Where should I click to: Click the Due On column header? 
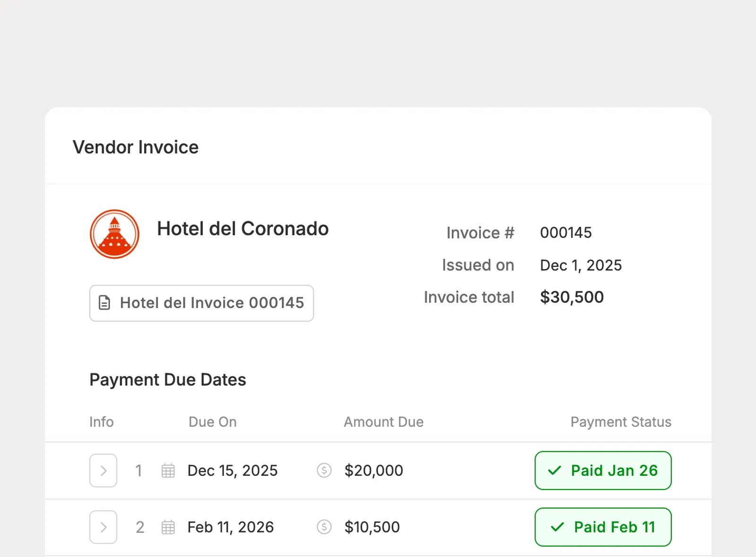click(x=213, y=422)
